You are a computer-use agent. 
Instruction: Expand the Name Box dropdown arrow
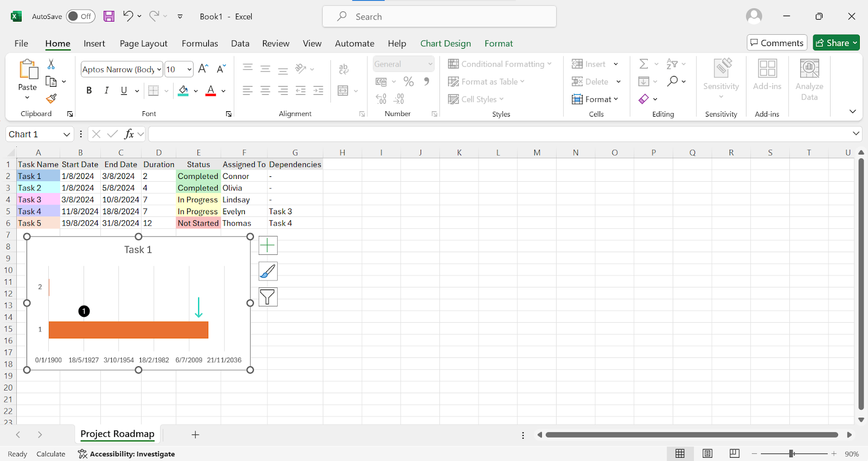coord(67,134)
